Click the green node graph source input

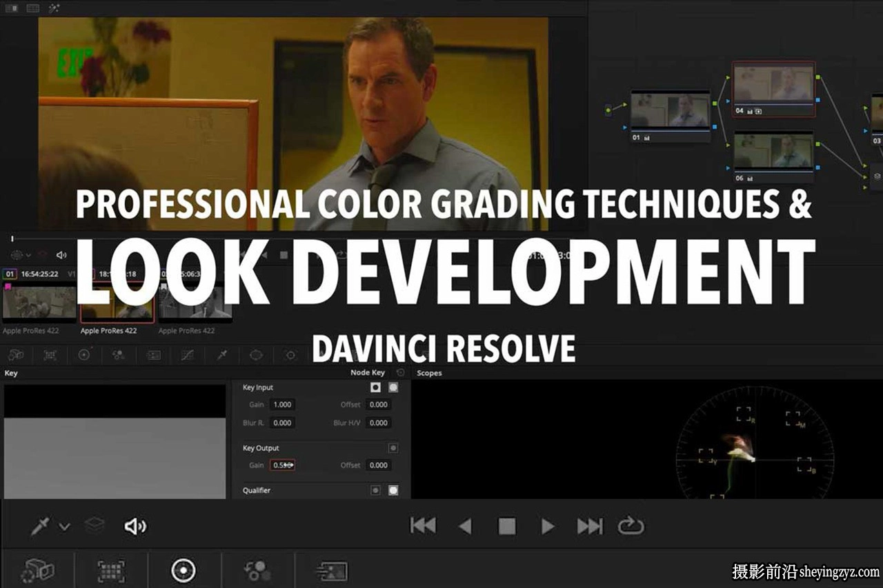tap(608, 109)
